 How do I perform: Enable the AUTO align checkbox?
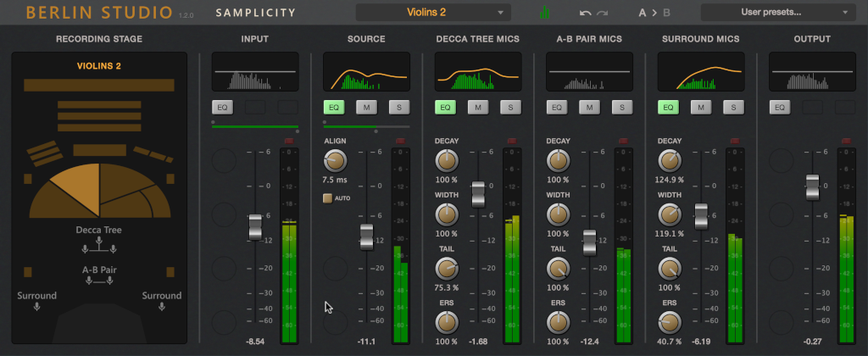(328, 198)
